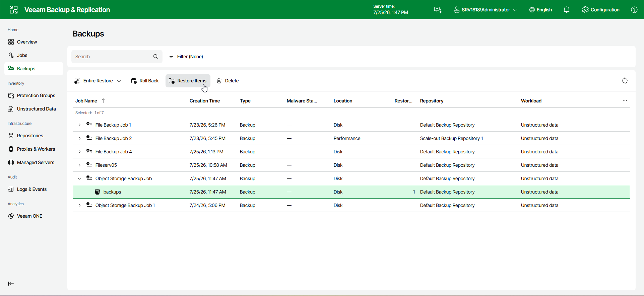Click the Delete trash icon
The width and height of the screenshot is (644, 296).
(219, 81)
